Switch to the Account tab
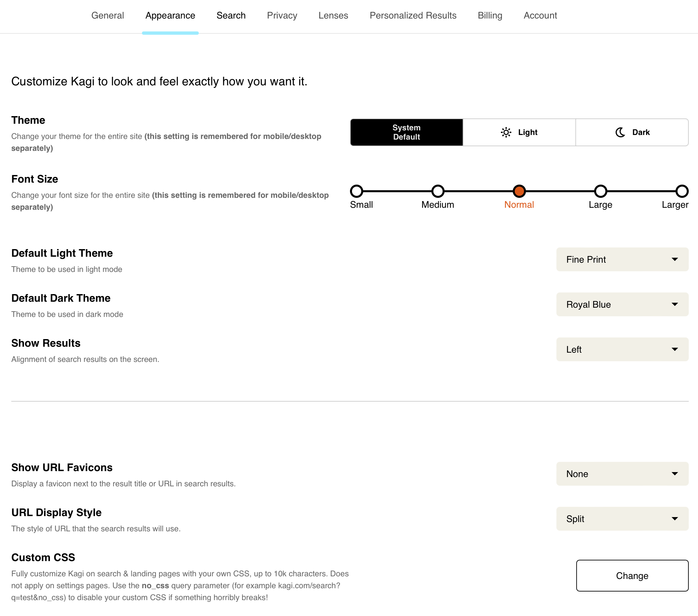698x616 pixels. pyautogui.click(x=540, y=15)
